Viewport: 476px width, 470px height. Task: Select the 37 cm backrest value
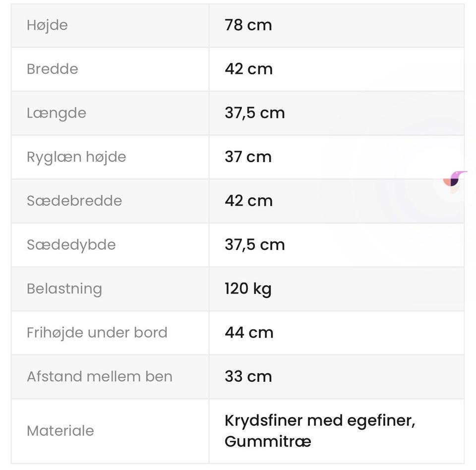(x=248, y=157)
